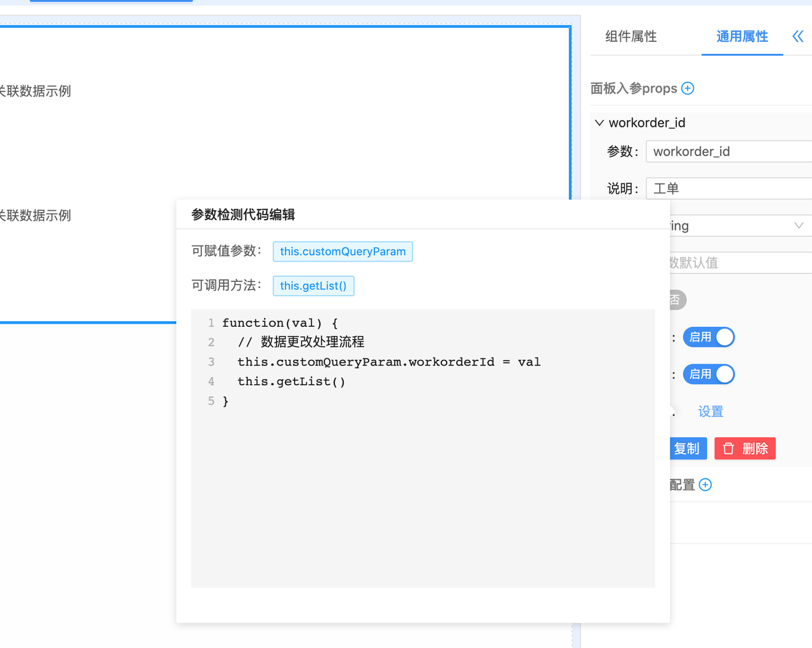Add a new 面板入参props parameter
This screenshot has height=648, width=812.
coord(688,88)
